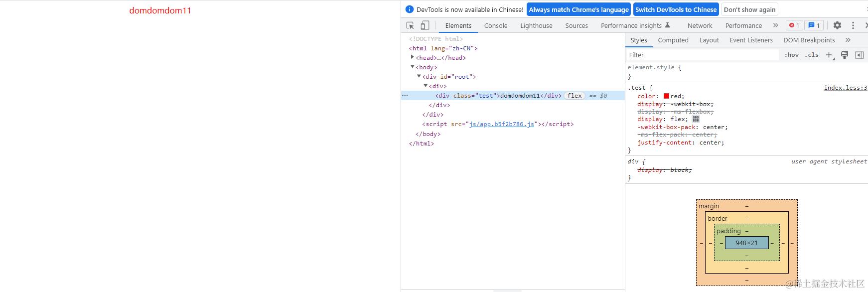Open the js/app.b5f2b786.js script link
The height and width of the screenshot is (292, 868).
[502, 124]
